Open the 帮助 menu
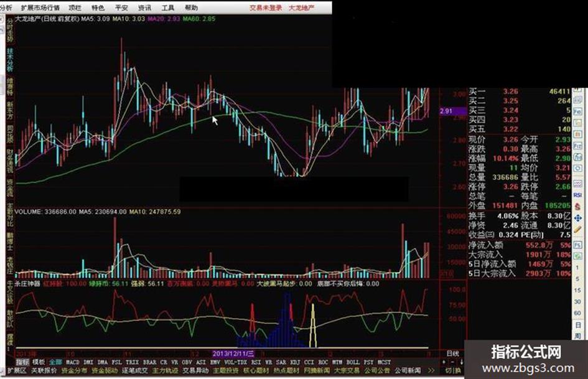 point(191,7)
